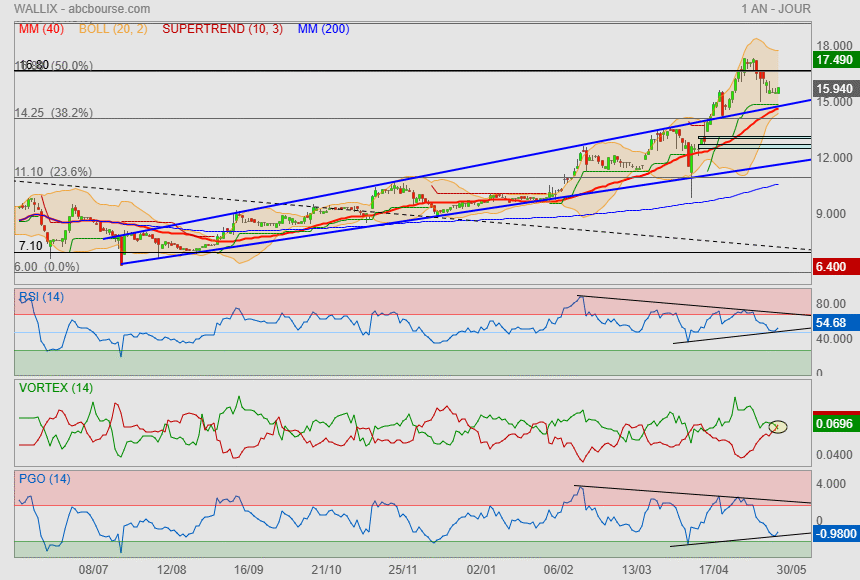
Task: Click the 18.000 price axis label
Action: 834,46
